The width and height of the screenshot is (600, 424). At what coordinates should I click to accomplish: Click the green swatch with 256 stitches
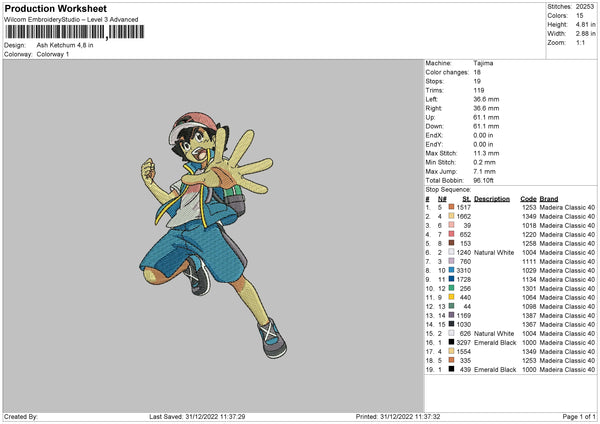tap(452, 288)
